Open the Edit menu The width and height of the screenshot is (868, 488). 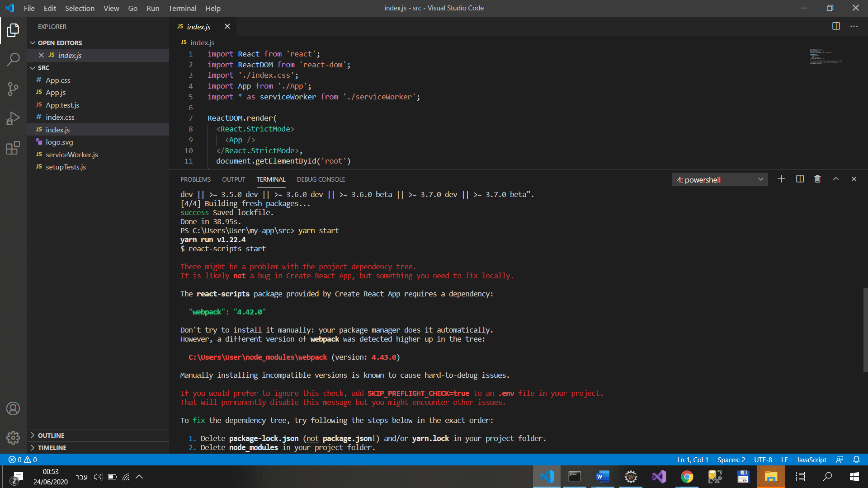(x=50, y=8)
